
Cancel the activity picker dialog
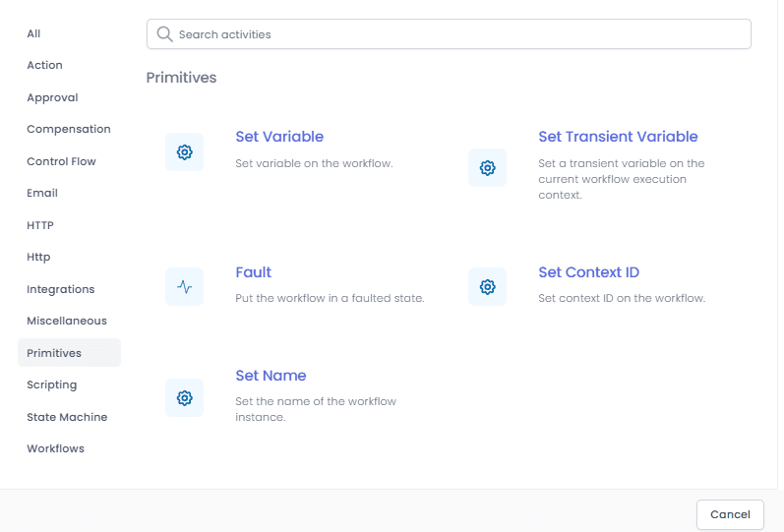pos(730,514)
